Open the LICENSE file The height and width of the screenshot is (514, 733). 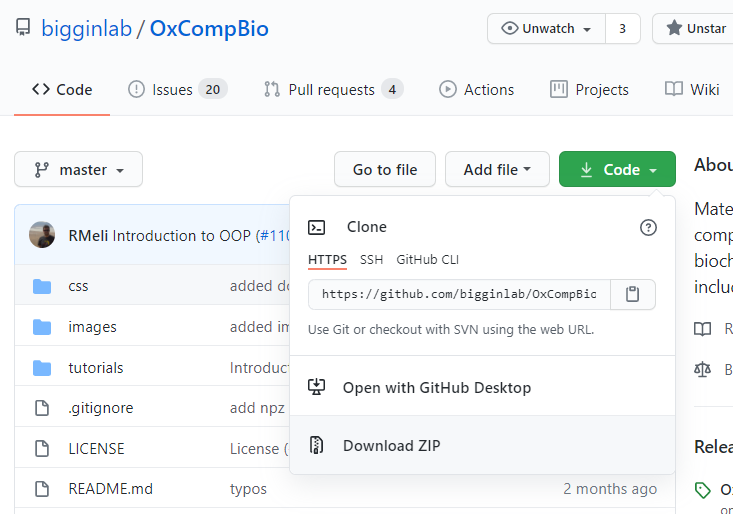tap(96, 449)
